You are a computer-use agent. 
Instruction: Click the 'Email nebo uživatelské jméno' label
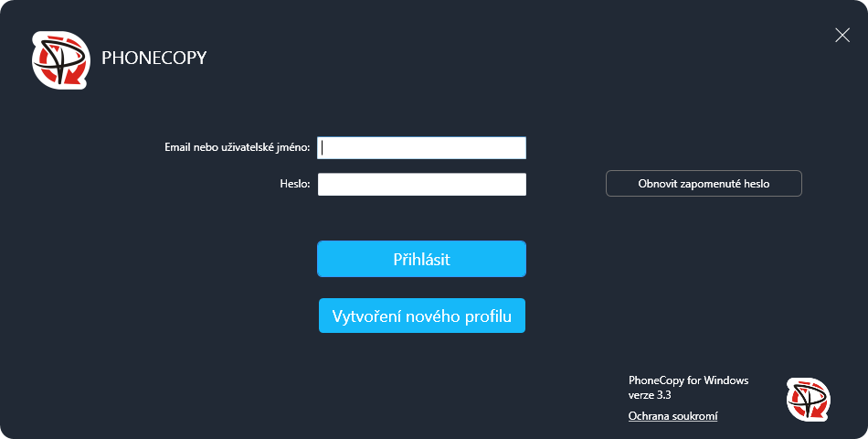coord(237,147)
